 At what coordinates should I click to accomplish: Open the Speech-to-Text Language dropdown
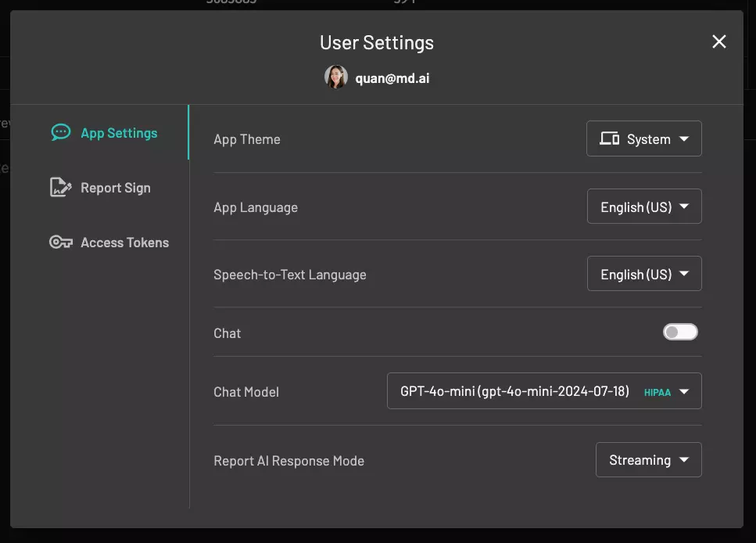click(x=643, y=273)
